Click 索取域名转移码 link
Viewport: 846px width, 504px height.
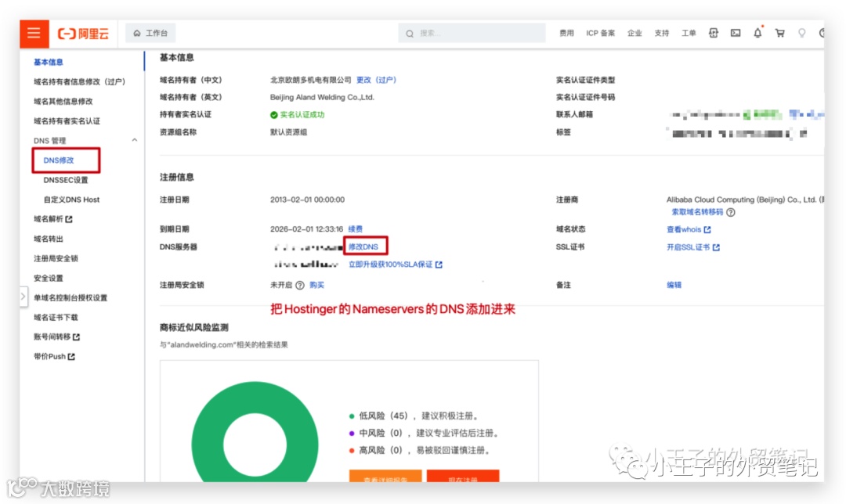(x=697, y=212)
